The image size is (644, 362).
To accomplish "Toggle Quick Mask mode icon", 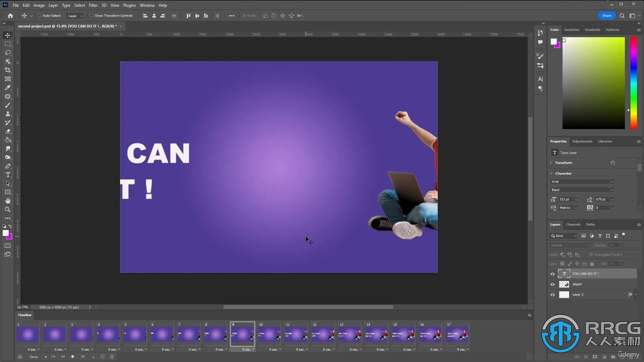I will coord(8,245).
